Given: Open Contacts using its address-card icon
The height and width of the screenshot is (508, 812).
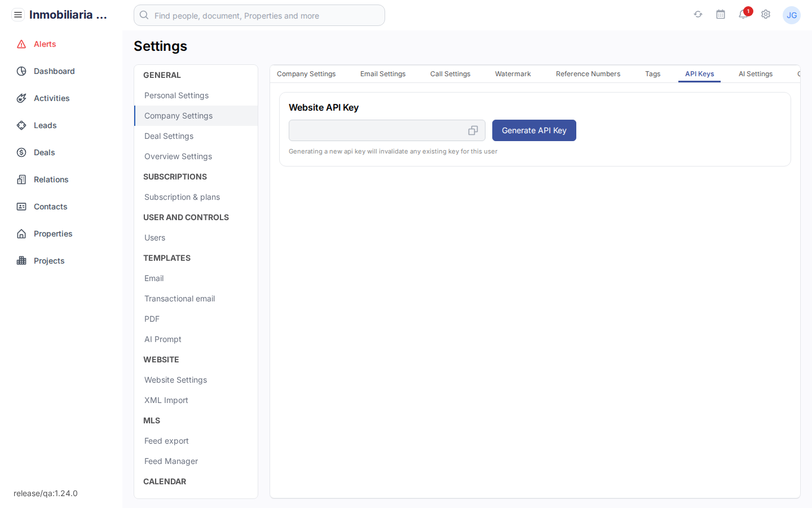Looking at the screenshot, I should coord(21,206).
